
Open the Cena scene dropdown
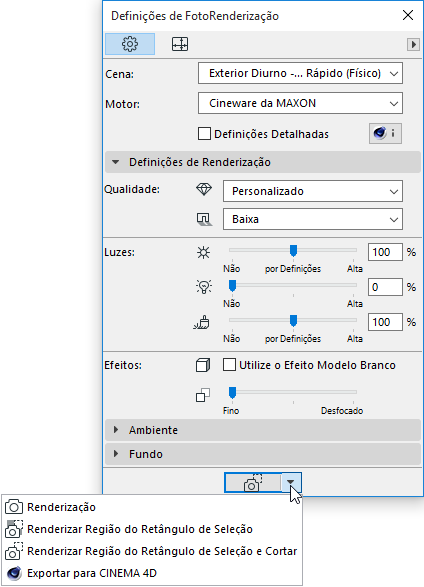[300, 73]
